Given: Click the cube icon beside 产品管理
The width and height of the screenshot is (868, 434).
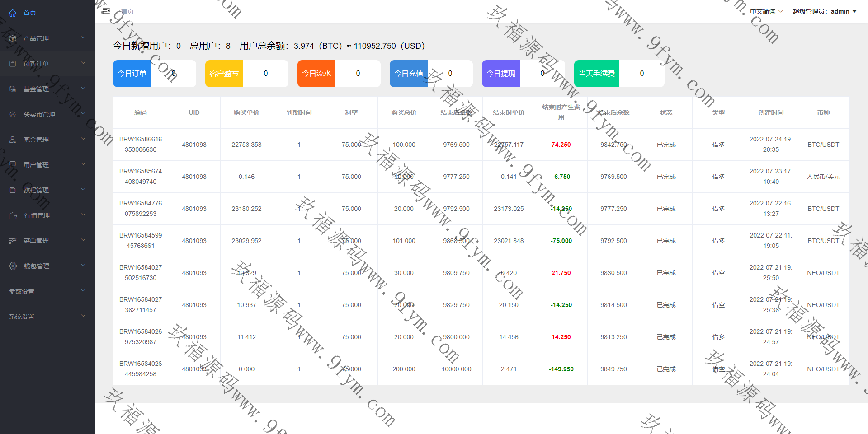Looking at the screenshot, I should [13, 38].
